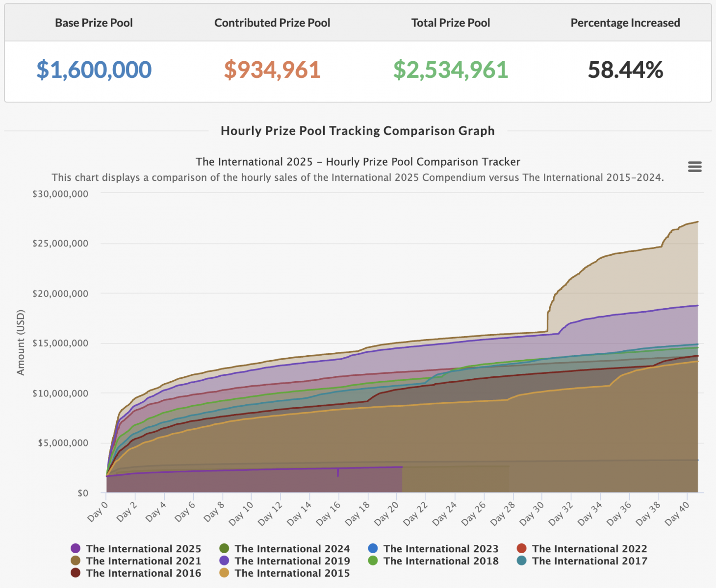The image size is (716, 588).
Task: Click the $5,000,000 y-axis label
Action: point(63,443)
